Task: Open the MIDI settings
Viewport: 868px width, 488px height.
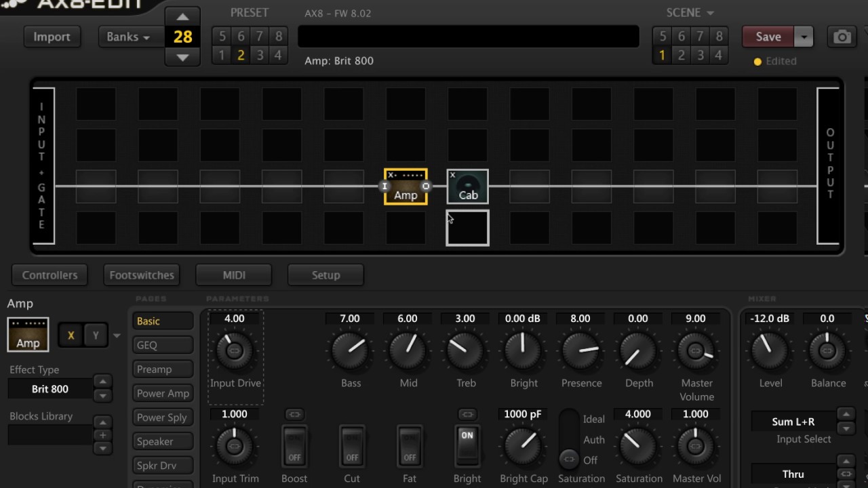Action: click(x=234, y=275)
